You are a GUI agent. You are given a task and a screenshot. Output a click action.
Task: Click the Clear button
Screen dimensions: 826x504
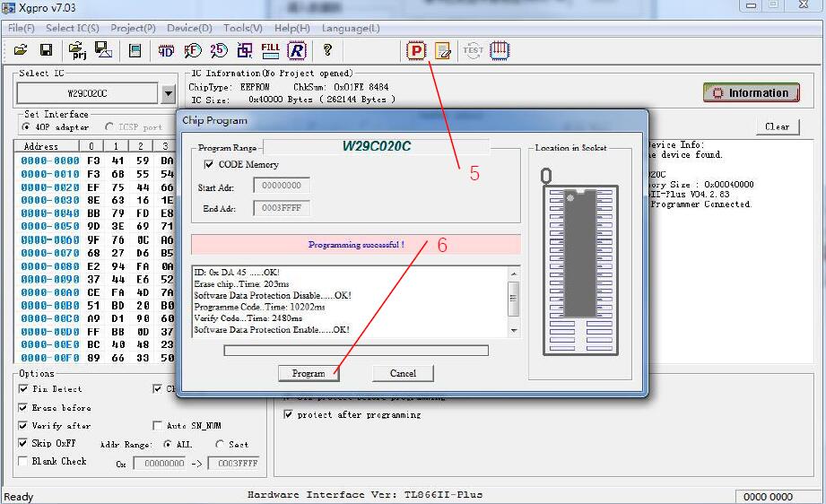coord(777,126)
